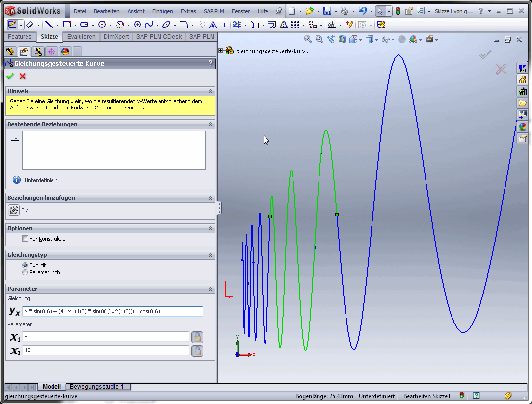Click the Fix relation button
The width and height of the screenshot is (532, 404).
(x=14, y=210)
